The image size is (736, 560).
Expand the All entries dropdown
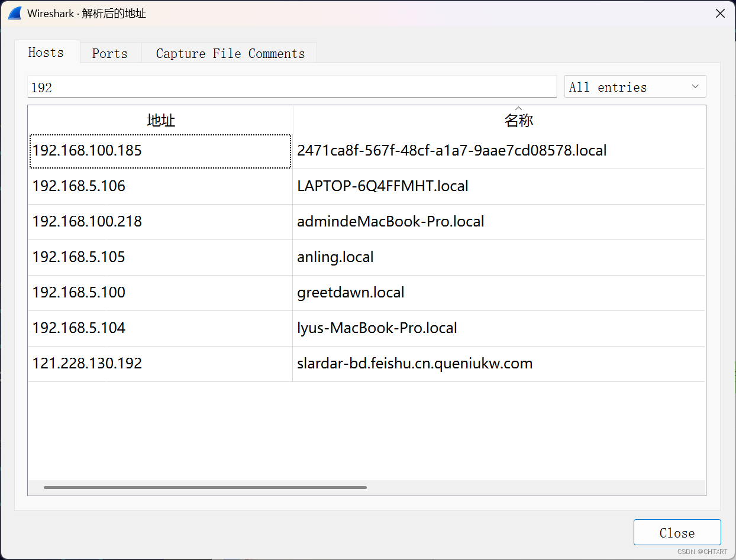point(635,87)
